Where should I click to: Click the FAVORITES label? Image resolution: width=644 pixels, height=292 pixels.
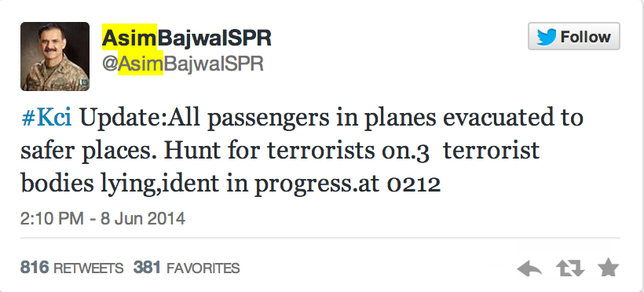click(203, 268)
